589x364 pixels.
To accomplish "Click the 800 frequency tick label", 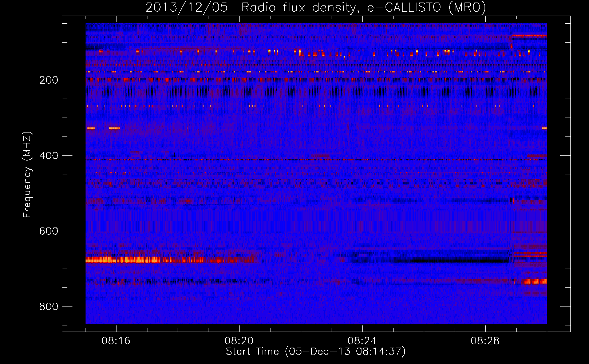I will pyautogui.click(x=49, y=306).
